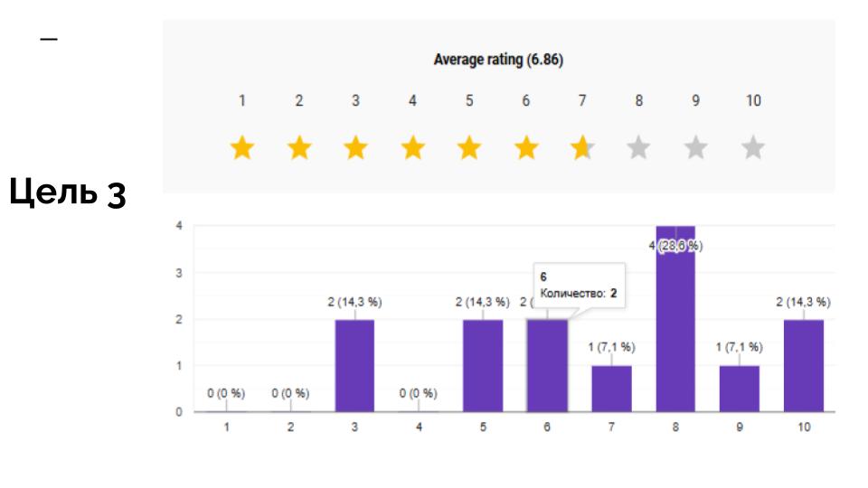Image resolution: width=868 pixels, height=488 pixels.
Task: Click the second gold rating star
Action: (299, 147)
